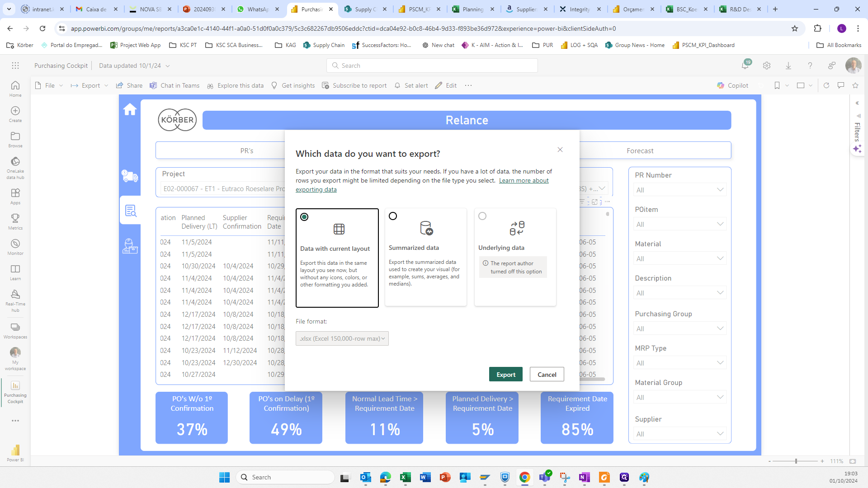Open the File format dropdown
Screen dimensions: 868x488
[342, 338]
